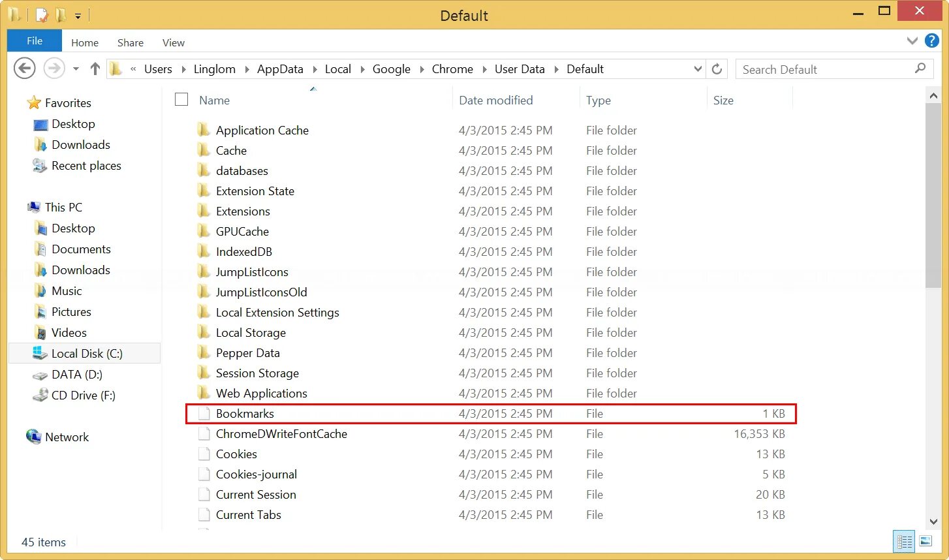This screenshot has height=560, width=949.
Task: Click the file list scroll-up arrow
Action: (x=933, y=96)
